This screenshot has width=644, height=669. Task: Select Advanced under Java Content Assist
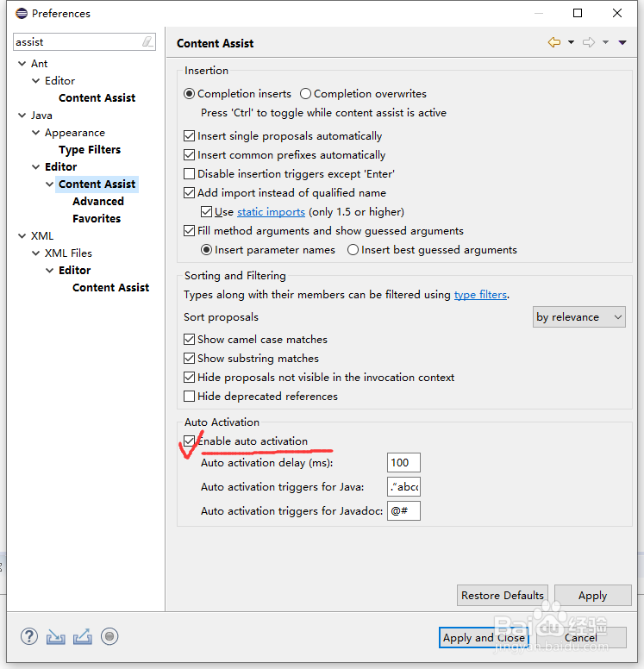98,202
